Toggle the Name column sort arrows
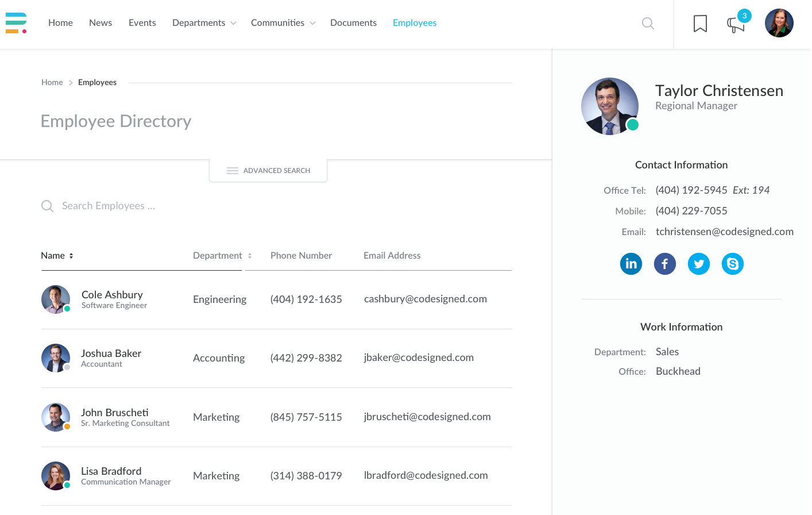The height and width of the screenshot is (515, 812). point(71,255)
